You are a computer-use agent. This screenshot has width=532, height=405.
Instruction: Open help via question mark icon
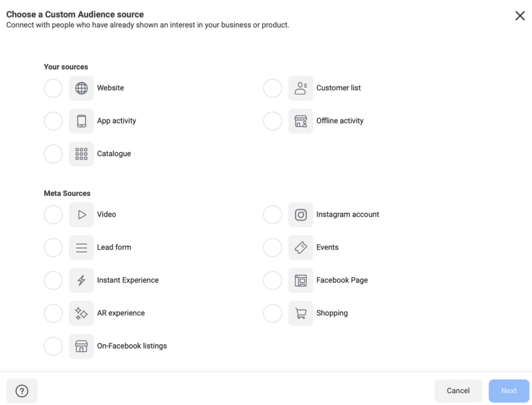point(22,391)
